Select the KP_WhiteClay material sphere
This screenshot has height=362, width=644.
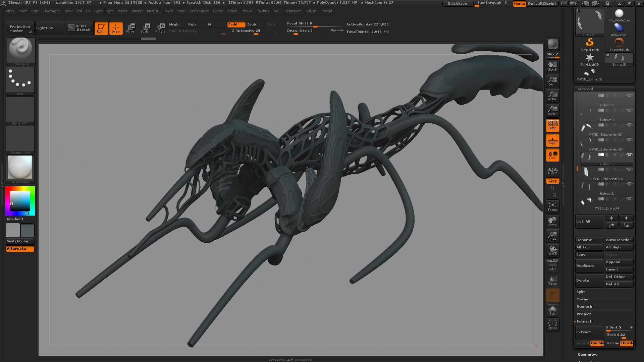619,15
